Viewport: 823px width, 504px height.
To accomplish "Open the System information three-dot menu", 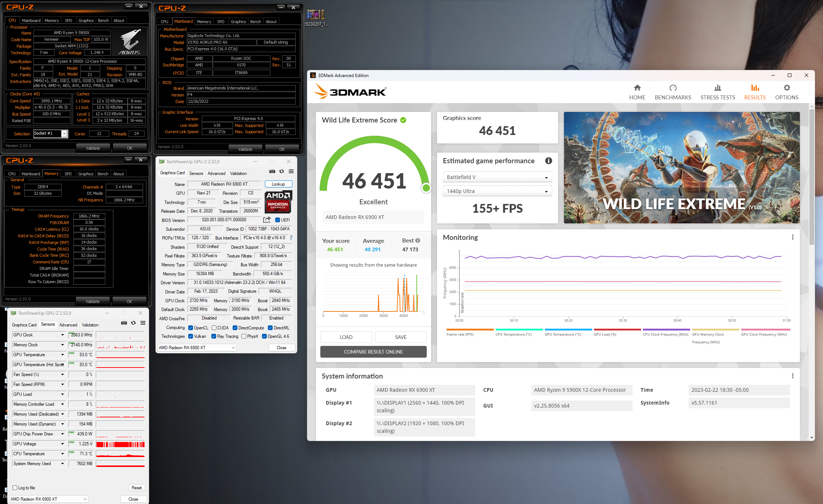I will (x=793, y=376).
